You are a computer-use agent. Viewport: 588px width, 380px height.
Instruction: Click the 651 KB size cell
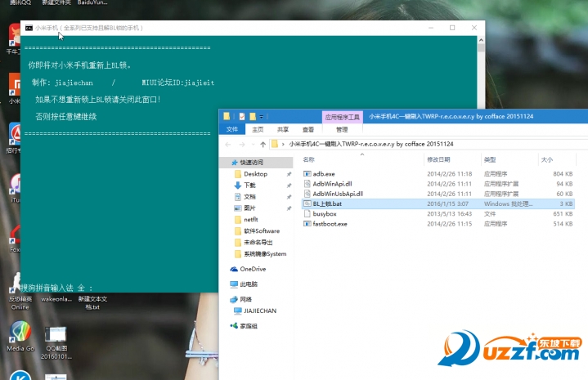point(563,214)
